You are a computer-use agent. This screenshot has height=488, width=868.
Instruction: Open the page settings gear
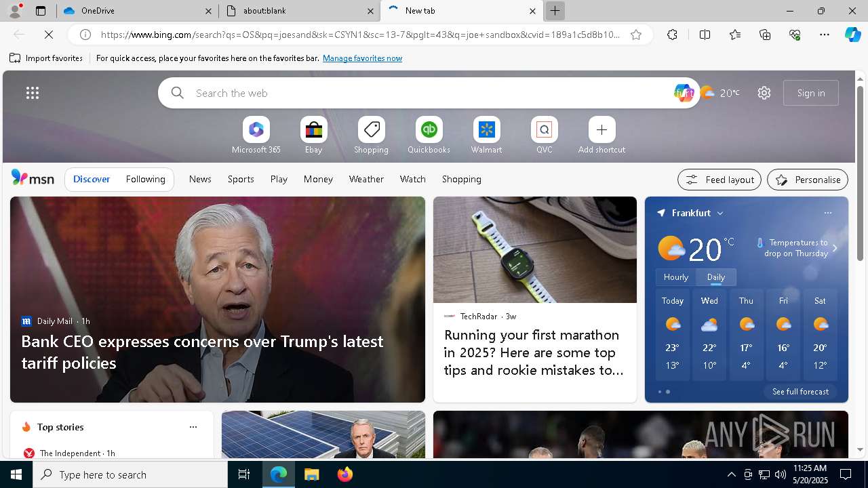[764, 93]
